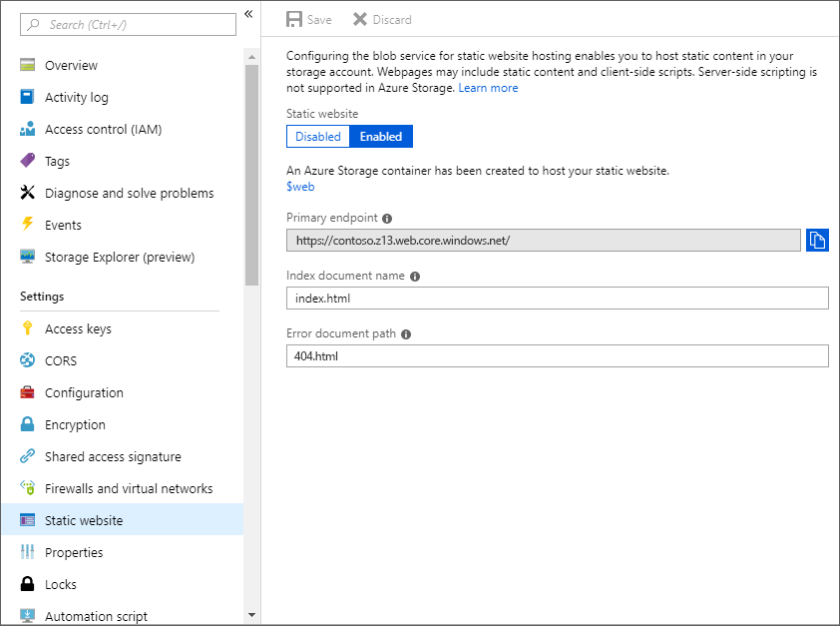This screenshot has height=626, width=840.
Task: Click the Overview icon in sidebar
Action: pyautogui.click(x=27, y=65)
